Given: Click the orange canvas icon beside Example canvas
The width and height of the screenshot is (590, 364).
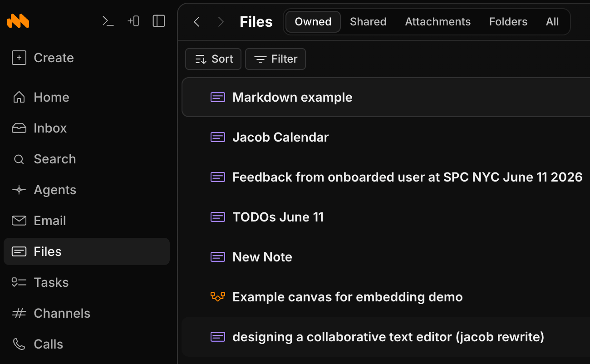Looking at the screenshot, I should tap(218, 297).
